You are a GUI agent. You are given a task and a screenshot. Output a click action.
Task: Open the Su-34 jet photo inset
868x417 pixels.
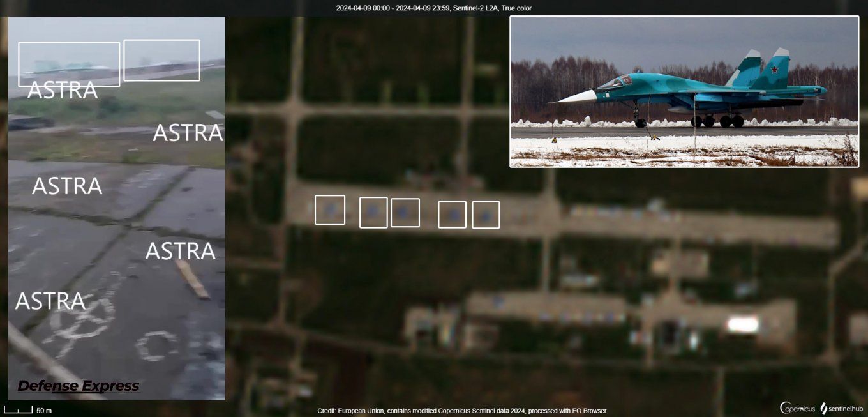pos(684,91)
